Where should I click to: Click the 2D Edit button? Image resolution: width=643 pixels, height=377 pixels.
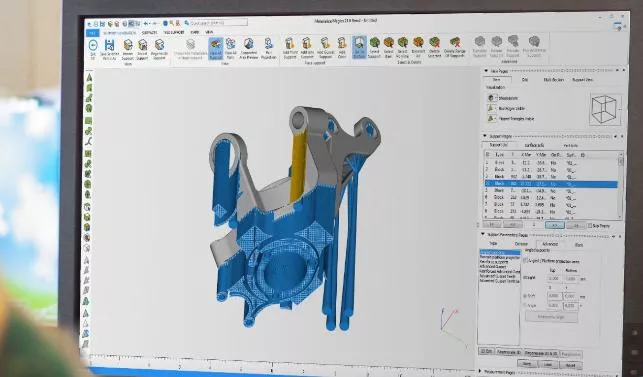(486, 352)
